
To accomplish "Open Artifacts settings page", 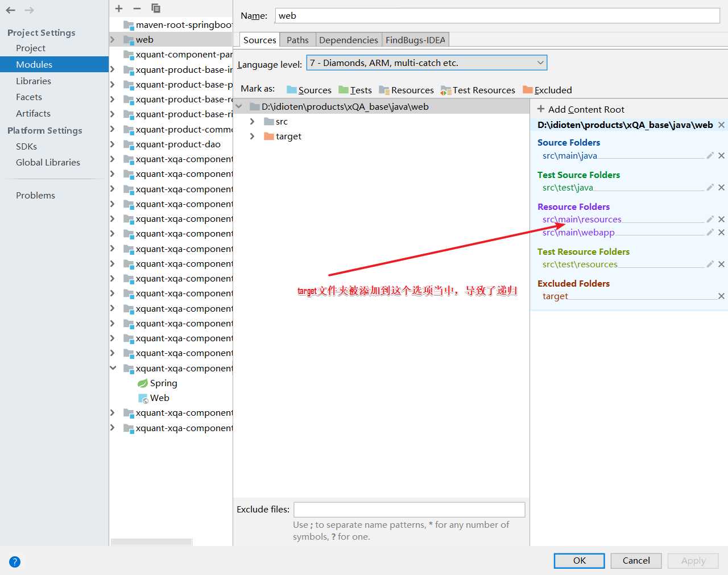I will tap(33, 113).
